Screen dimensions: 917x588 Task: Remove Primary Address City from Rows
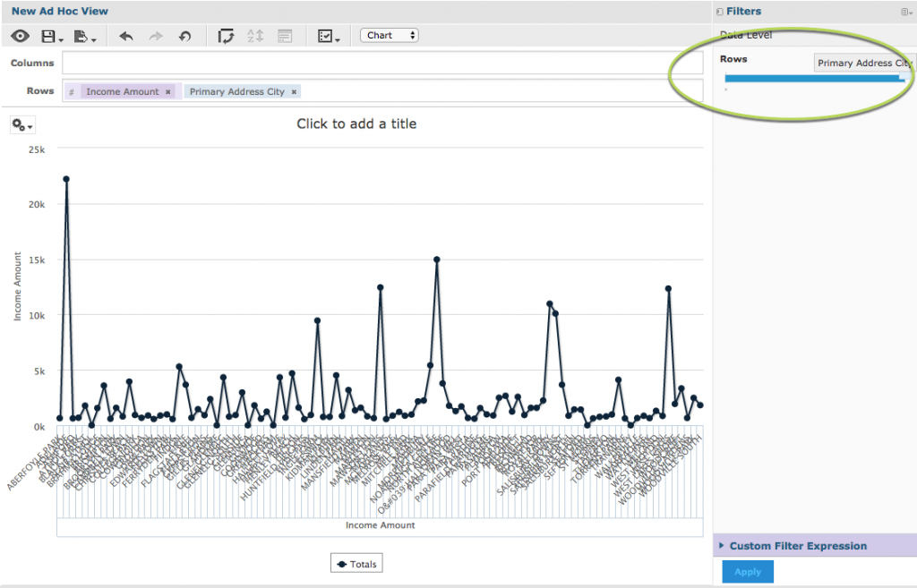[294, 92]
